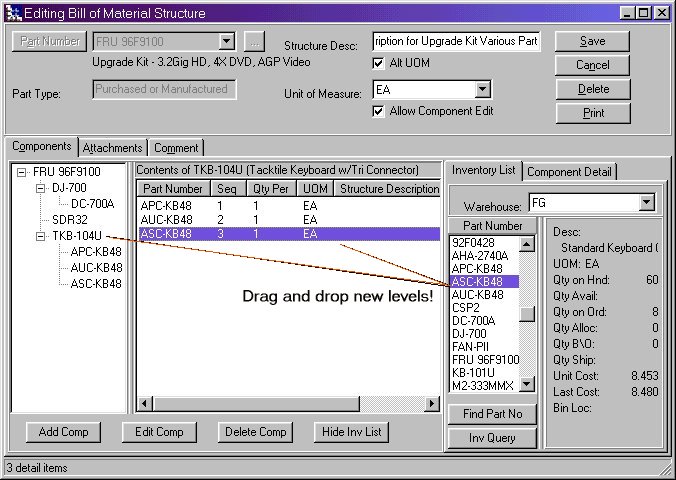Click the Find Part No button
The height and width of the screenshot is (480, 676).
(x=492, y=414)
